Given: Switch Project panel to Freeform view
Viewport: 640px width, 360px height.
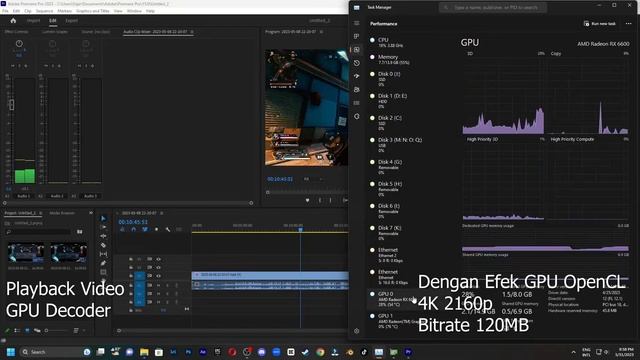Looking at the screenshot, I should (37, 330).
